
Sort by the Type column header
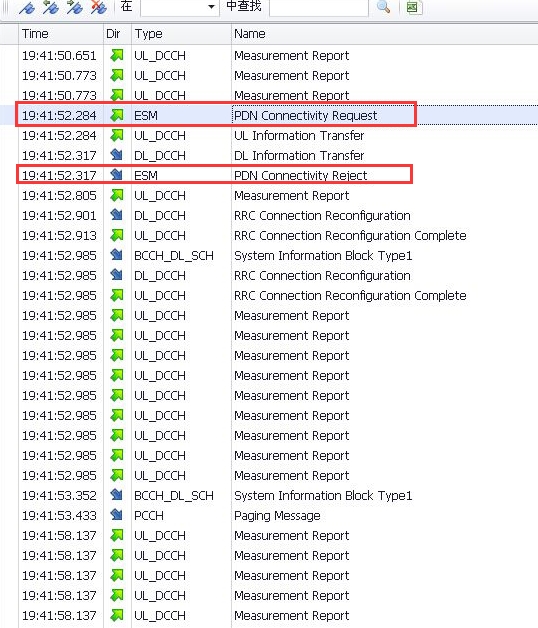pyautogui.click(x=181, y=34)
